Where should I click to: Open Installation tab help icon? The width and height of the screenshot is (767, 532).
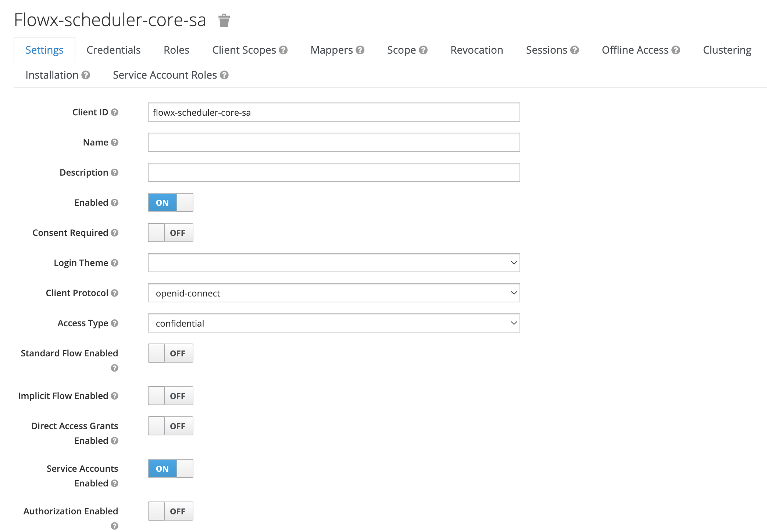(x=86, y=75)
